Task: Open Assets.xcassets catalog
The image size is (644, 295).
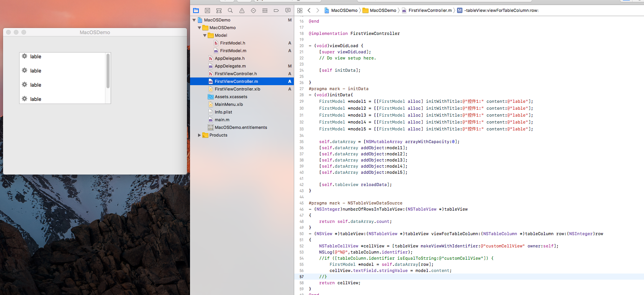Action: (x=231, y=97)
